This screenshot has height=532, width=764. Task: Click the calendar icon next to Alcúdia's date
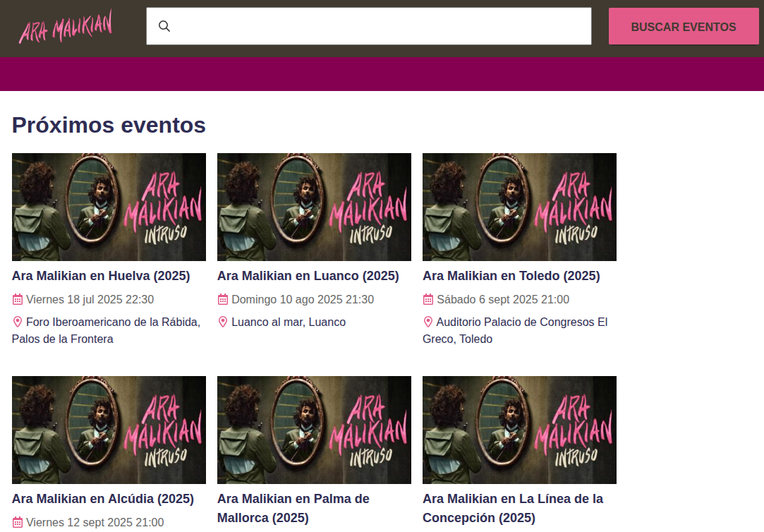(x=16, y=522)
